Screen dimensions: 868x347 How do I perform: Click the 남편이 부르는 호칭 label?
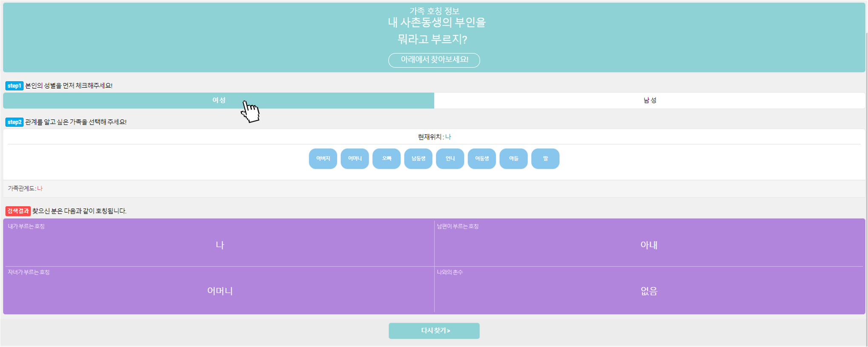tap(458, 226)
